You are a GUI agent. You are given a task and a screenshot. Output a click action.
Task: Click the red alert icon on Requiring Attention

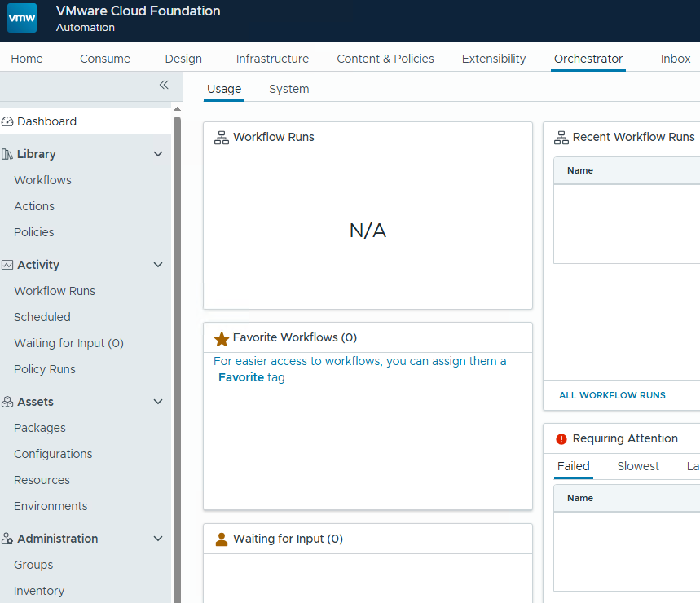[x=561, y=438]
